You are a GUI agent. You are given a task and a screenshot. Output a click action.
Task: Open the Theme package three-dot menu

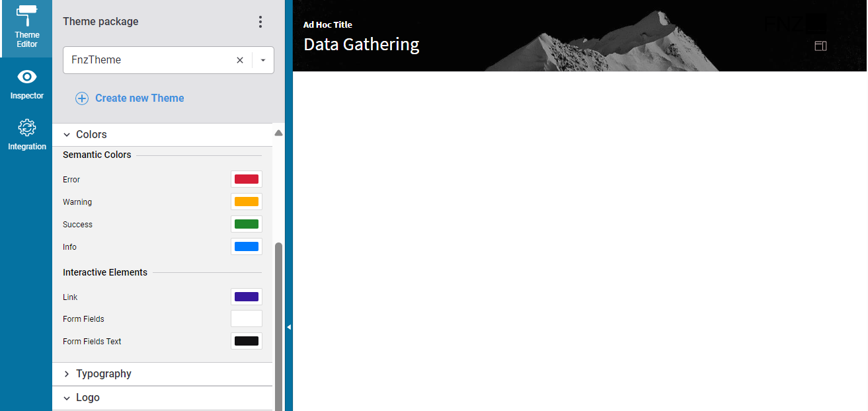pos(260,22)
